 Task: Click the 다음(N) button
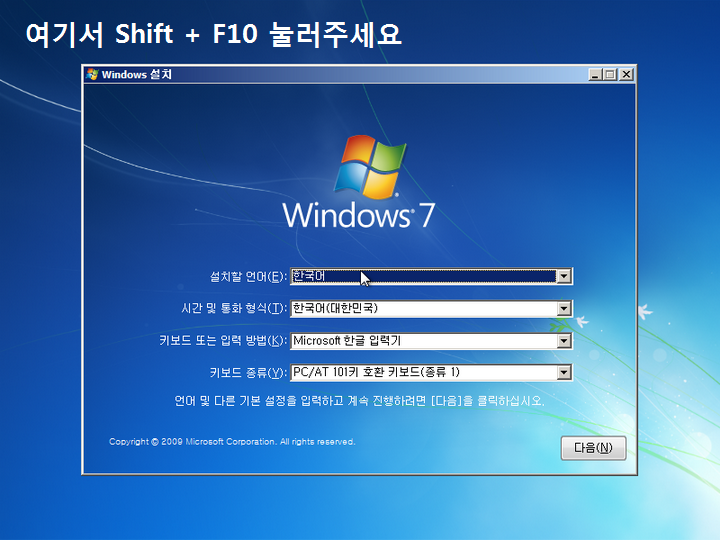pos(593,448)
